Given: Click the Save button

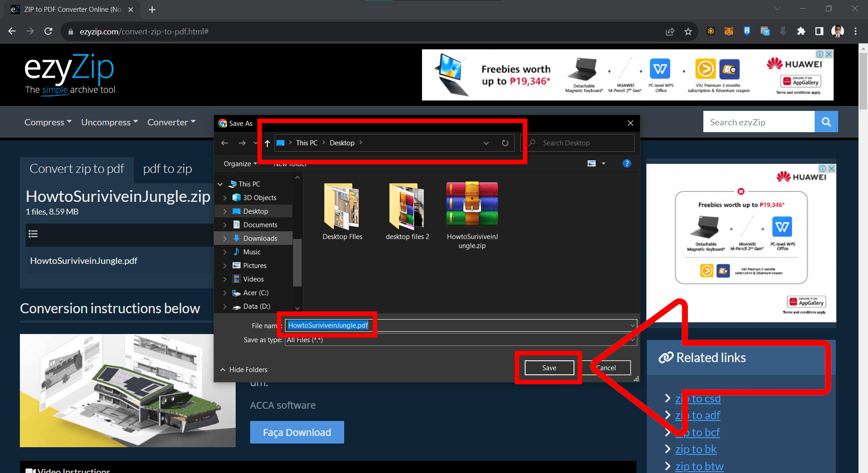Looking at the screenshot, I should pos(549,368).
